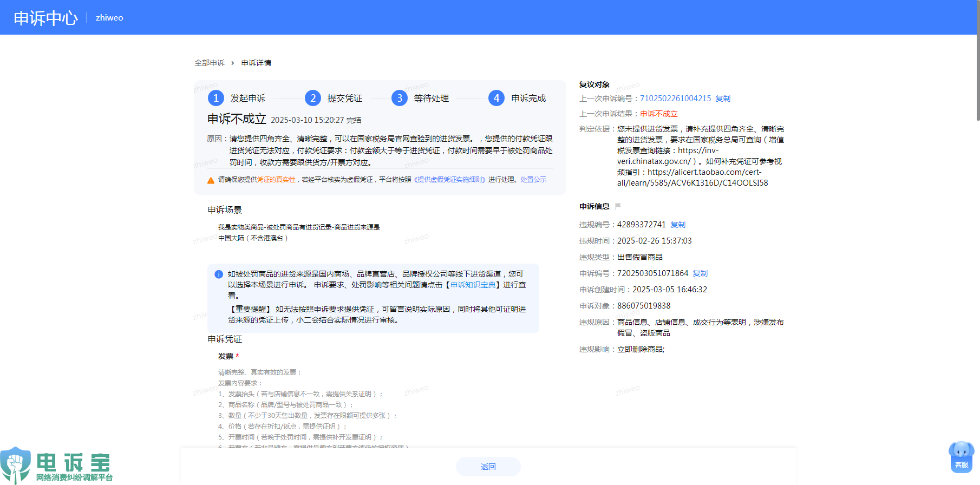The height and width of the screenshot is (485, 980).
Task: Click violation type 出售假冒商品
Action: click(x=640, y=257)
